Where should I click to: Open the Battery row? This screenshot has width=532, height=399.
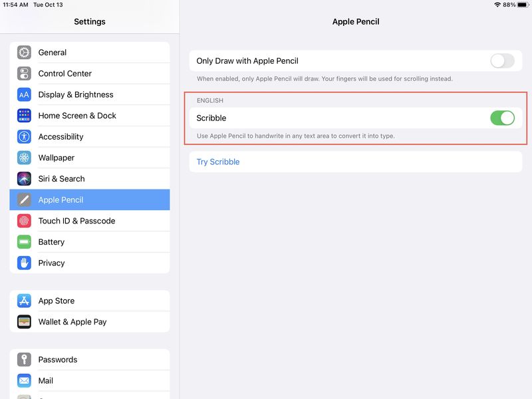[x=90, y=242]
